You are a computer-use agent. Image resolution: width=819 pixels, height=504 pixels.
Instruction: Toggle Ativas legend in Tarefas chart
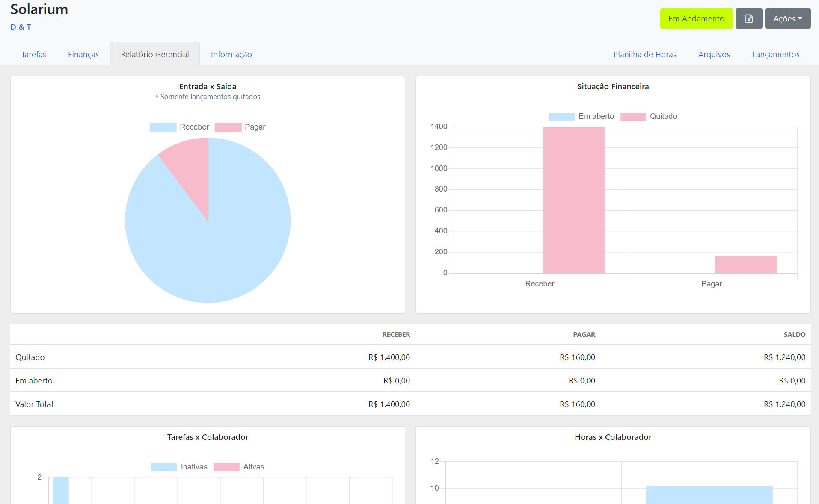239,467
